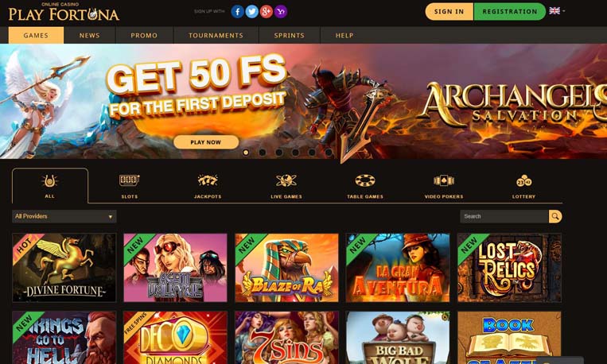
Task: Choose the Google Plus sign-up icon
Action: coord(267,12)
